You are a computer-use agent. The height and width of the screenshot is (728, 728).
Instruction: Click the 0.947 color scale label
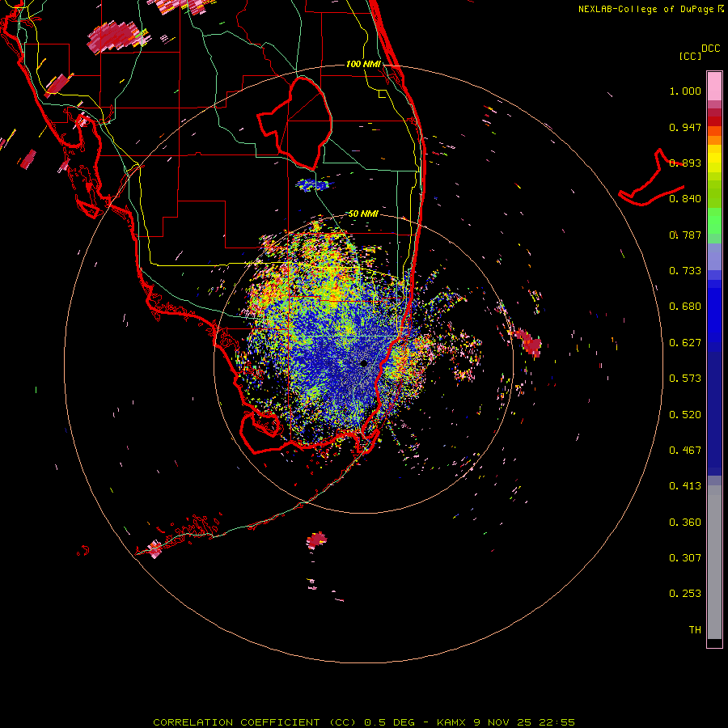(685, 127)
